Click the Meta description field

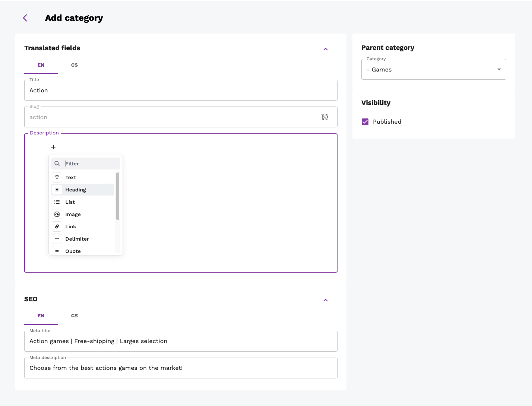click(x=181, y=368)
